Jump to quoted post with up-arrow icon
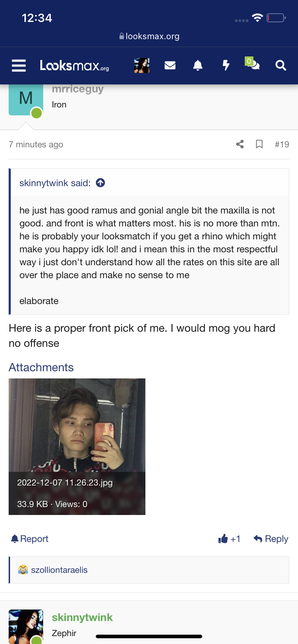The image size is (298, 644). 100,183
